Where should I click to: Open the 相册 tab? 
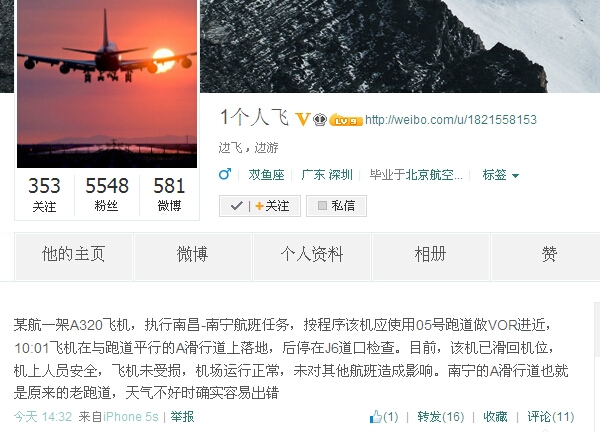[x=430, y=256]
